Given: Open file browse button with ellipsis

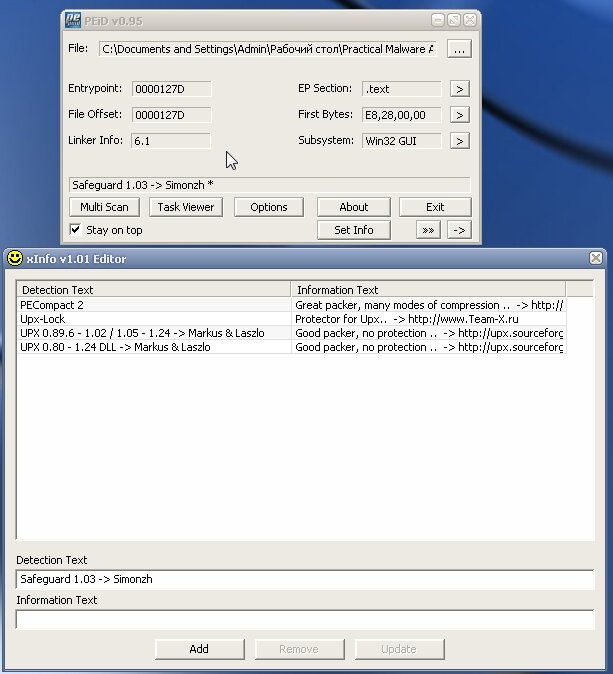Looking at the screenshot, I should [x=458, y=49].
